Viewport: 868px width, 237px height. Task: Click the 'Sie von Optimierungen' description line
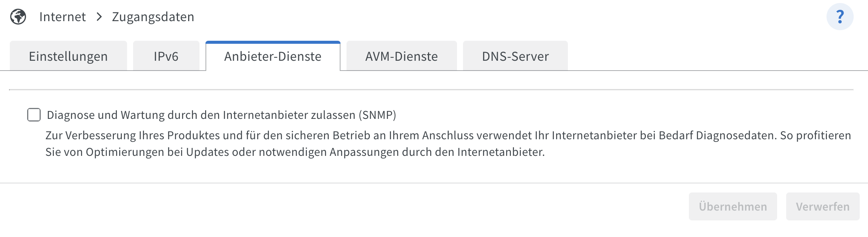pos(295,152)
